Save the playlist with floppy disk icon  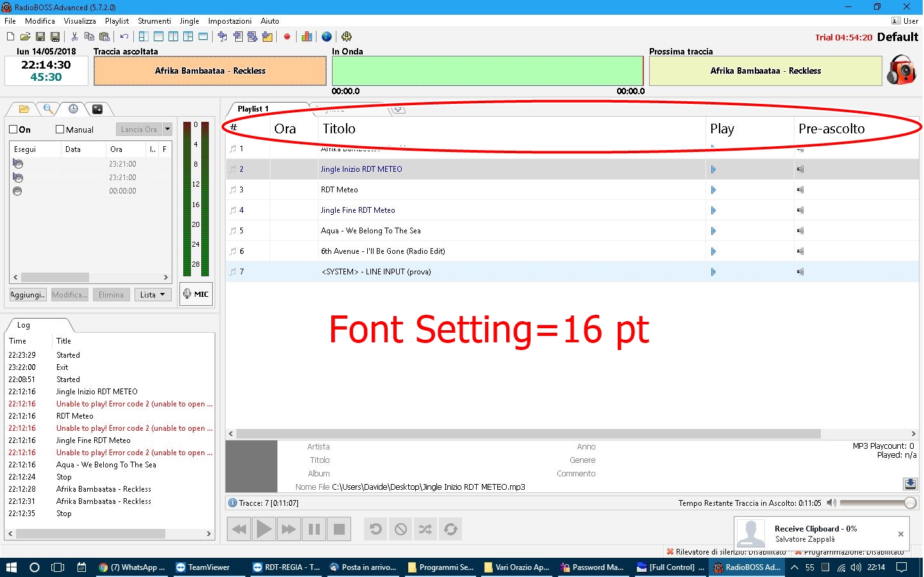[40, 37]
